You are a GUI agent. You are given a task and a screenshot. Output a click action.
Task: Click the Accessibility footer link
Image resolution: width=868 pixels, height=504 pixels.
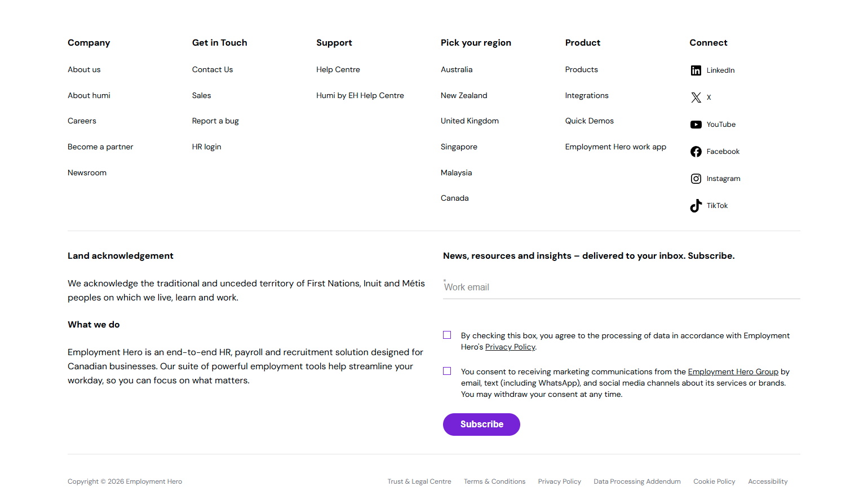(x=768, y=481)
